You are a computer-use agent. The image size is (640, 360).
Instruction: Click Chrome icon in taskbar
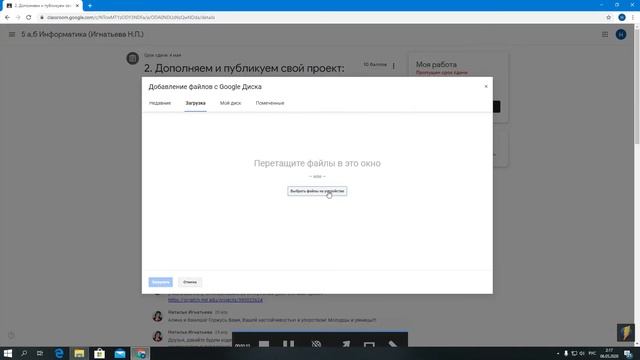[x=140, y=353]
